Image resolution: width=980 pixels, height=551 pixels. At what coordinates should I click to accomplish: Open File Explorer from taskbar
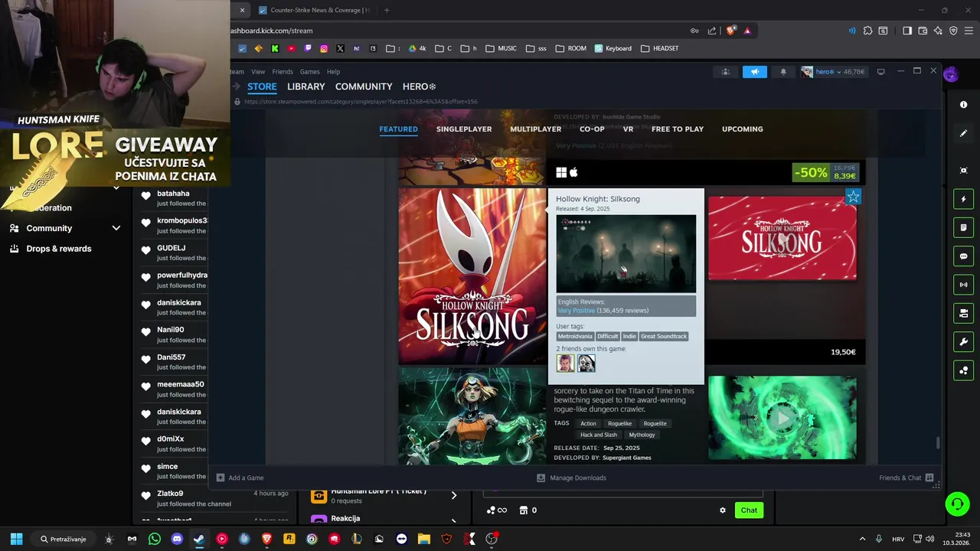point(424,539)
